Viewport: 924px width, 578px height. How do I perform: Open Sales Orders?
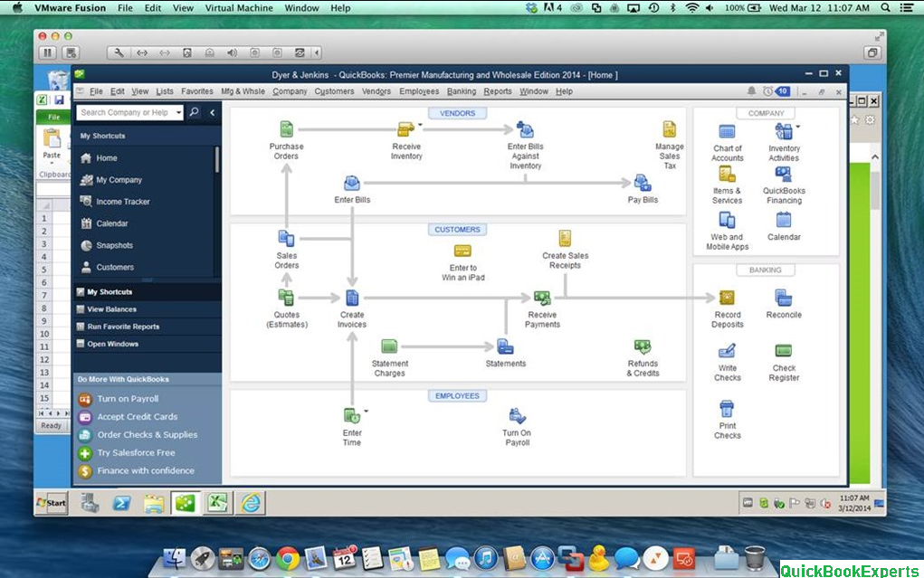click(x=286, y=238)
